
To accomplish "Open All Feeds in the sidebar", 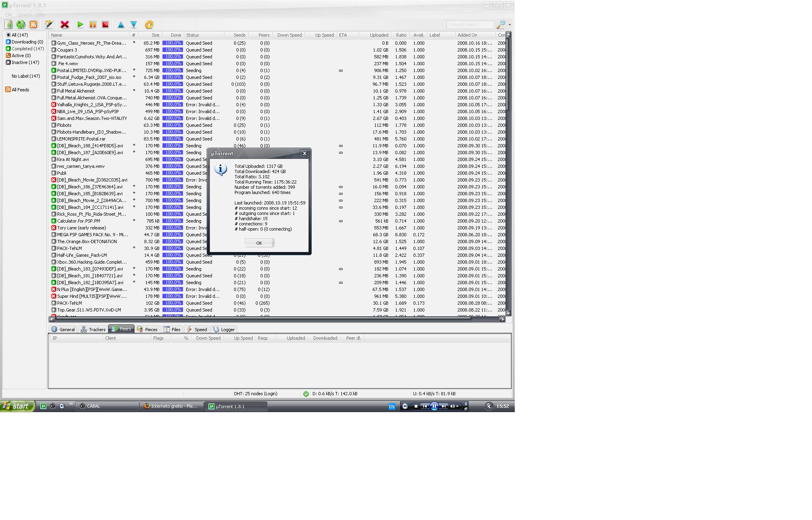I will tap(17, 90).
